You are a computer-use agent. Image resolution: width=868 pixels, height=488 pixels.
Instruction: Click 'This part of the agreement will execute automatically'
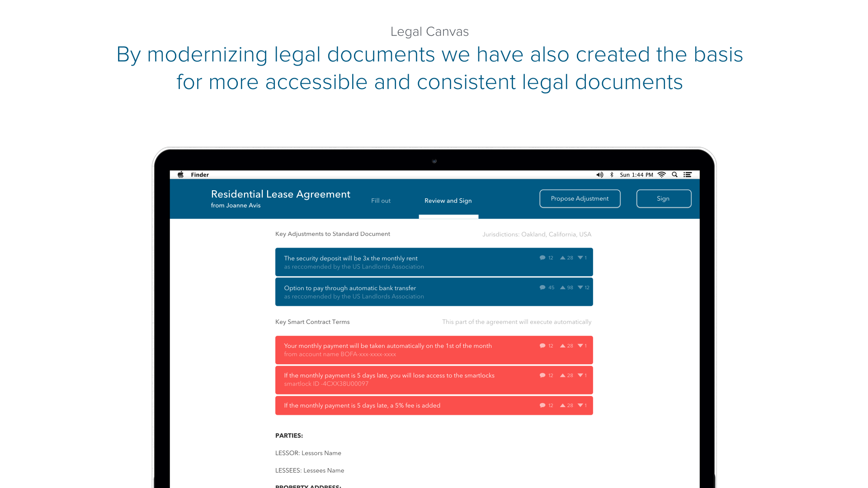pyautogui.click(x=517, y=322)
